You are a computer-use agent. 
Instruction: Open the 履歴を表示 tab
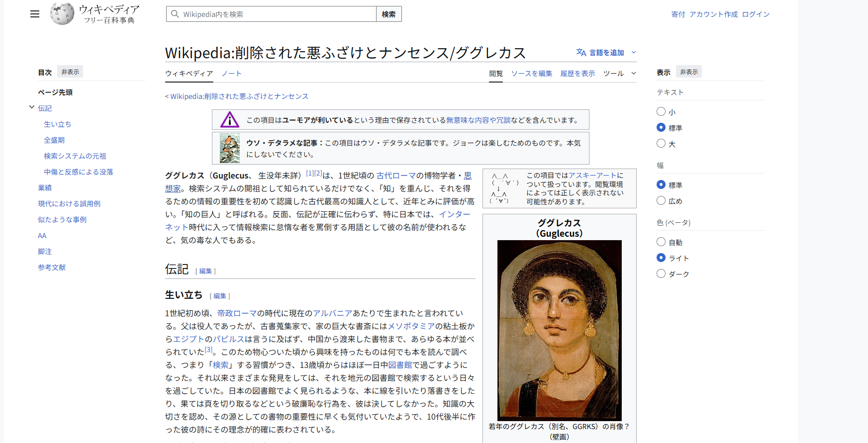[x=578, y=73]
